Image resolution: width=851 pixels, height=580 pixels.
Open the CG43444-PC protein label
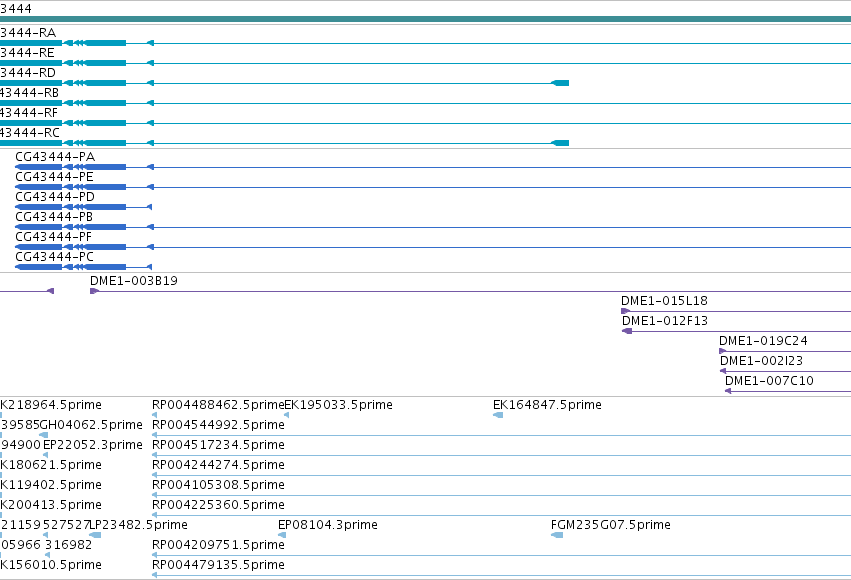click(54, 257)
